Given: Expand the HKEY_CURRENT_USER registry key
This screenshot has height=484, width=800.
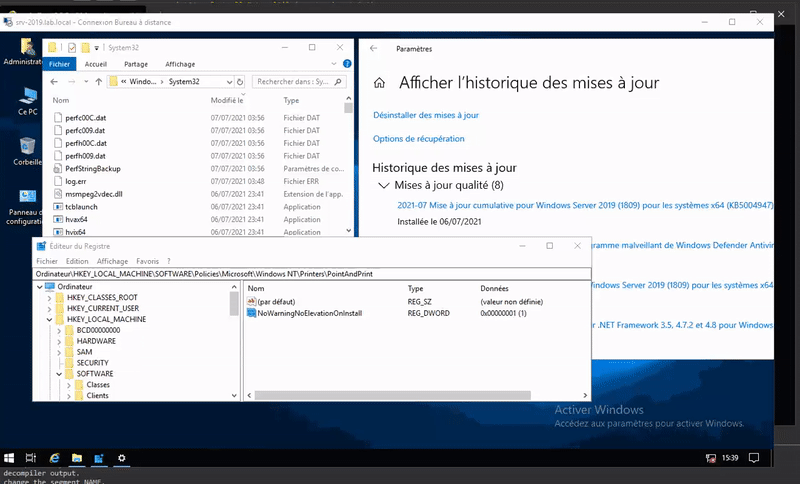Looking at the screenshot, I should 49,309.
